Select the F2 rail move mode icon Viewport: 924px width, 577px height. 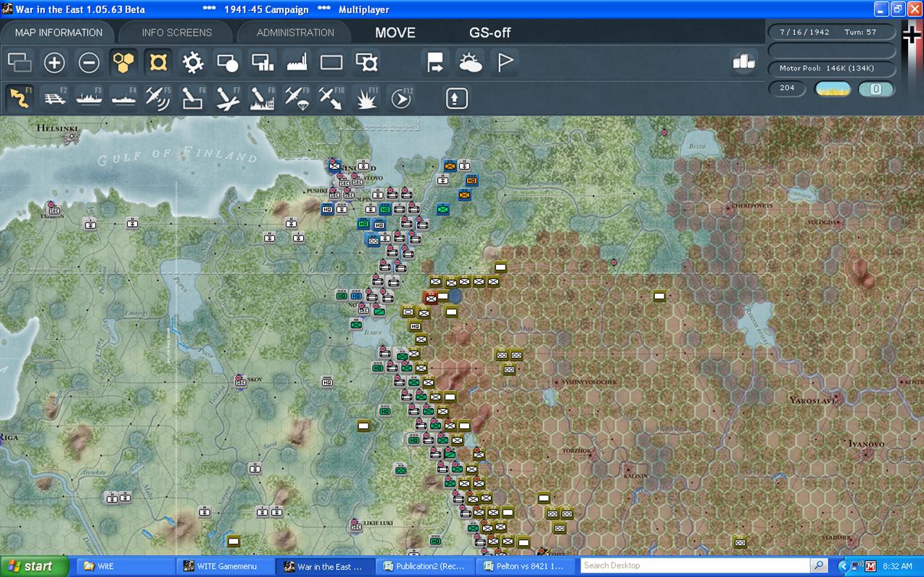pos(54,98)
